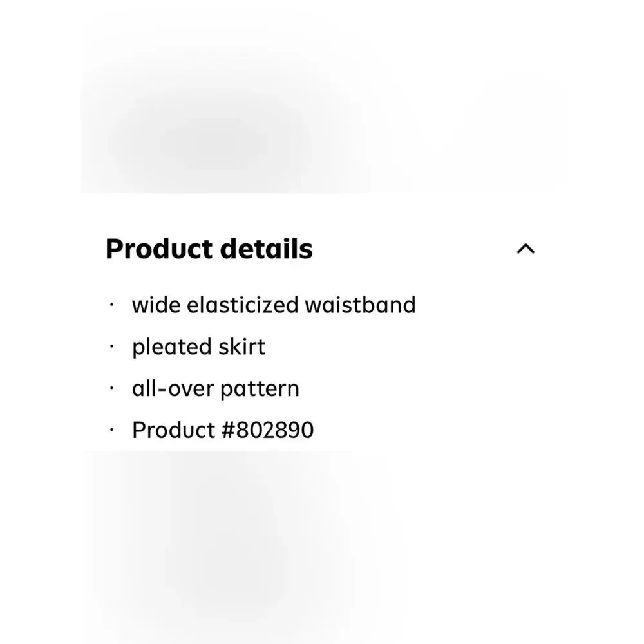Viewport: 644px width, 644px height.
Task: Click the bullet before pleated skirt
Action: [111, 346]
